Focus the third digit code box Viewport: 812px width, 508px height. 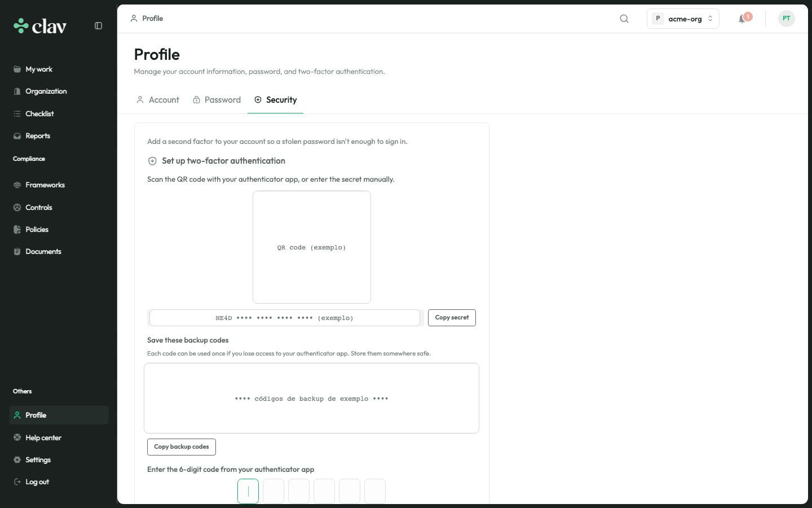(299, 491)
